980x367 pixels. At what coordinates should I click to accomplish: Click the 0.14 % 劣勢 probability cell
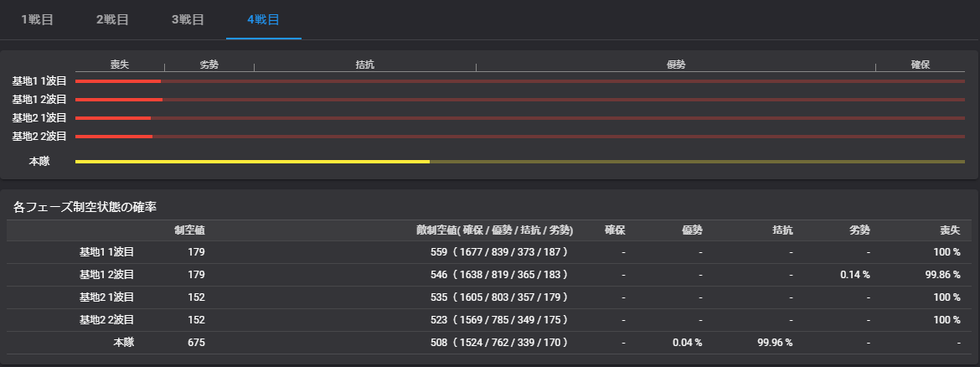tap(855, 275)
